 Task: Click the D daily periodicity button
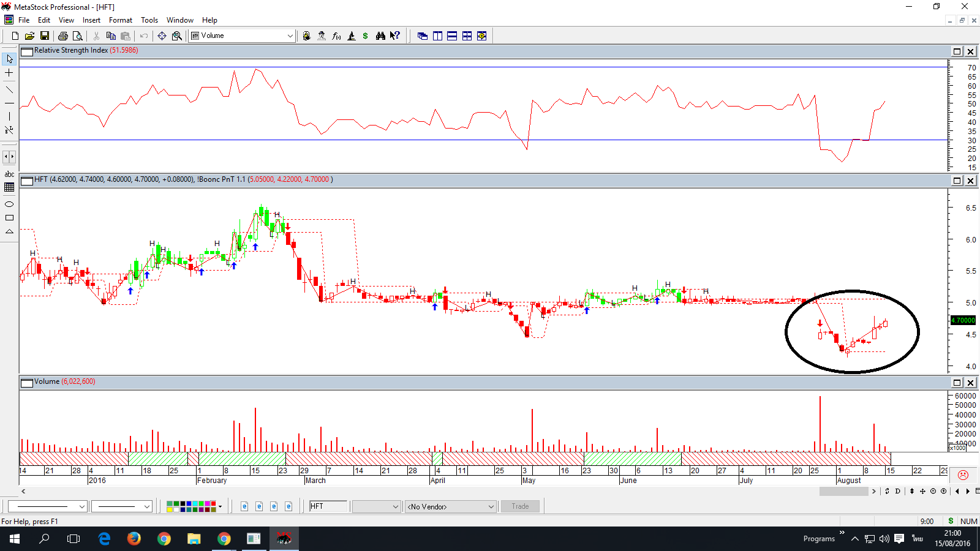897,491
